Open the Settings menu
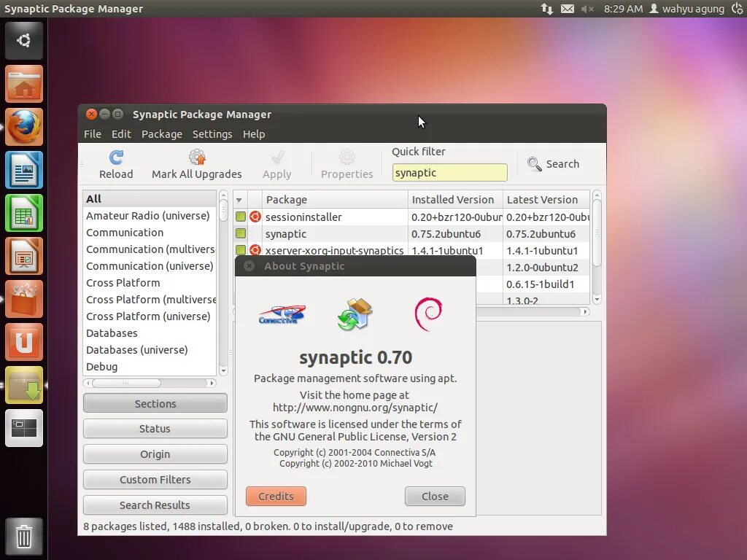Image resolution: width=747 pixels, height=560 pixels. point(212,134)
